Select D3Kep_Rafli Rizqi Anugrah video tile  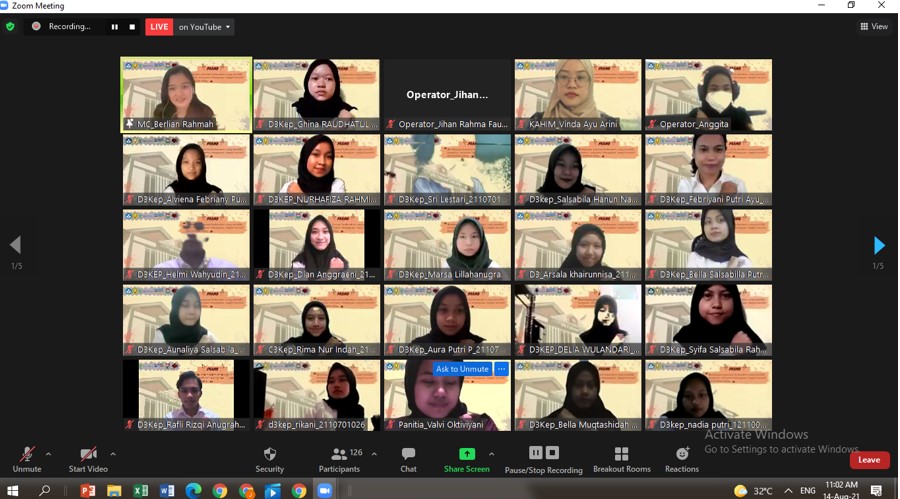tap(186, 395)
